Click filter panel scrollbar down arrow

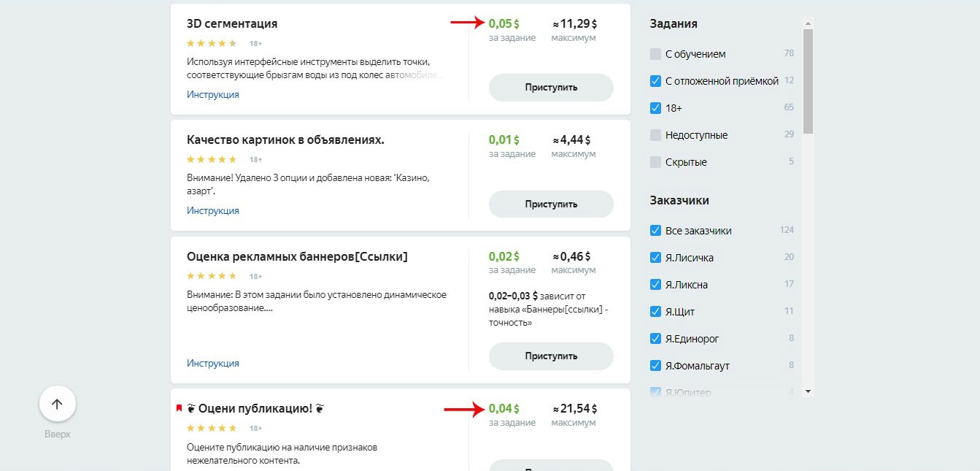click(x=808, y=392)
